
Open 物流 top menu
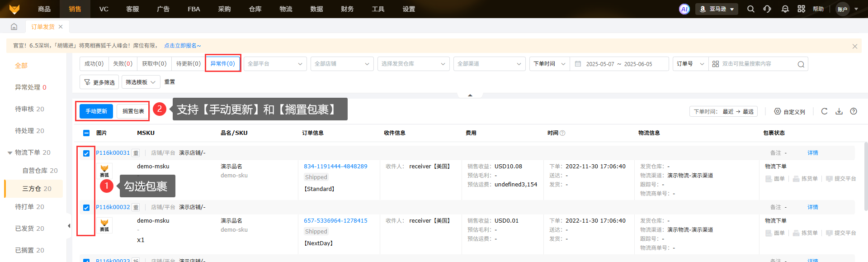tap(286, 9)
